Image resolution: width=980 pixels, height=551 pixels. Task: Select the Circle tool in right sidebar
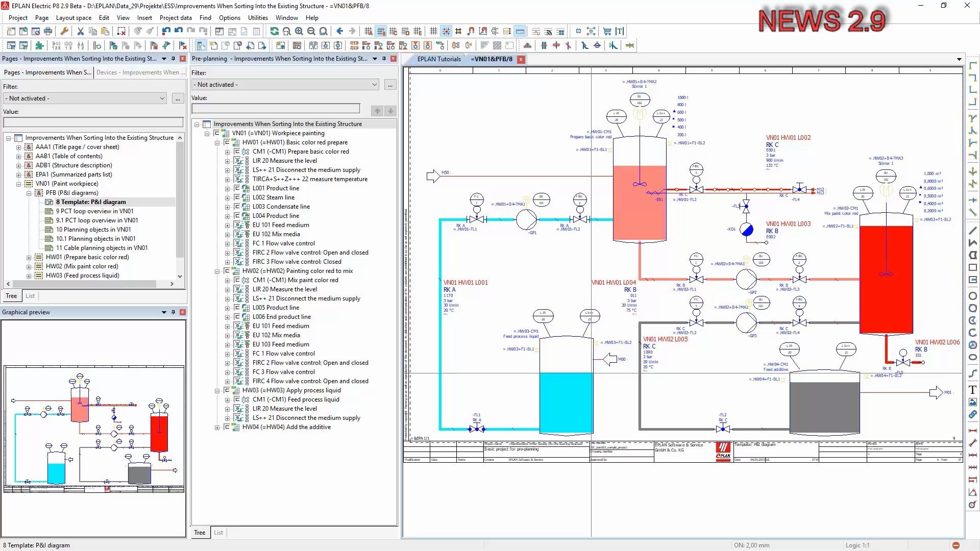click(x=973, y=296)
